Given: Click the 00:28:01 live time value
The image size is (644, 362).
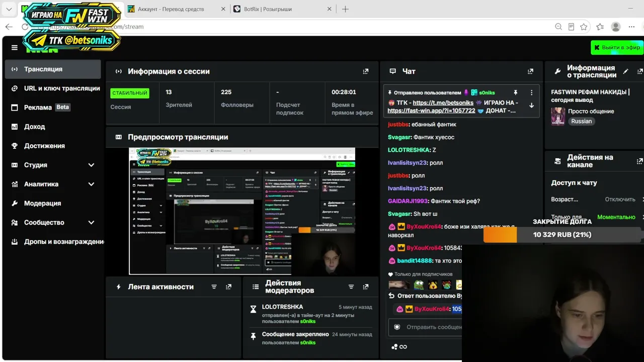Looking at the screenshot, I should click(x=344, y=92).
